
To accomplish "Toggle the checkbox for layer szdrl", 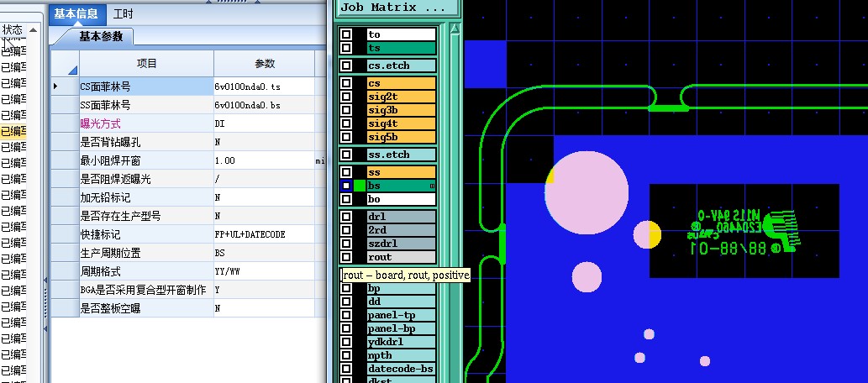I will click(x=346, y=244).
